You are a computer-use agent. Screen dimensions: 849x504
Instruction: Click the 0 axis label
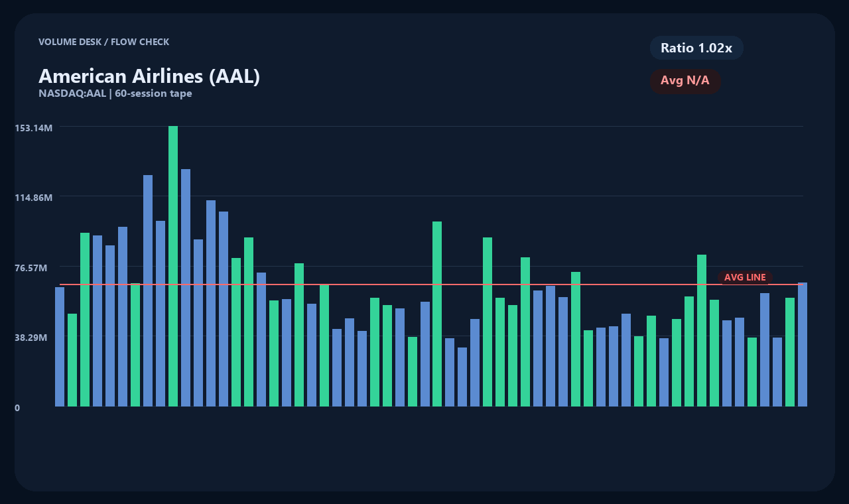coord(17,408)
